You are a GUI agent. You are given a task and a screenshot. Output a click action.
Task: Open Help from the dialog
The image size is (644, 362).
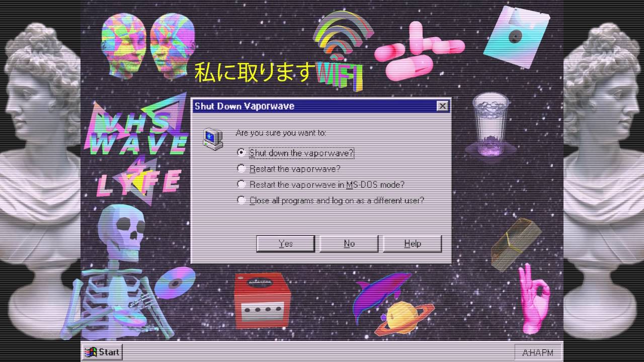tap(412, 243)
